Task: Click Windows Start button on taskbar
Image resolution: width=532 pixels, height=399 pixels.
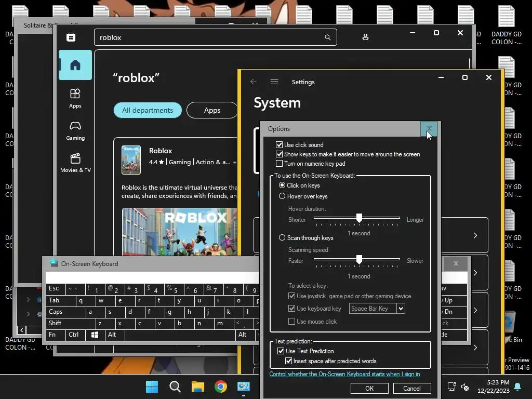Action: 152,387
